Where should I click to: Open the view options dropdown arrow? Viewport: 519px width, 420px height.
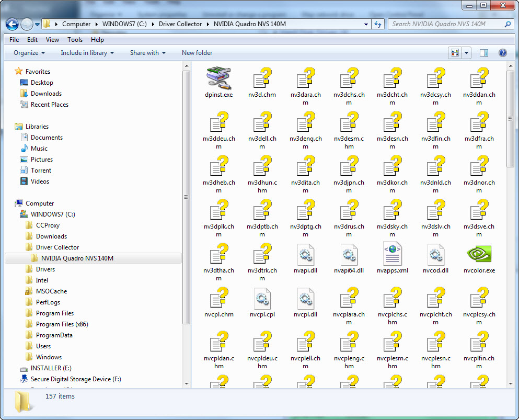[x=466, y=53]
